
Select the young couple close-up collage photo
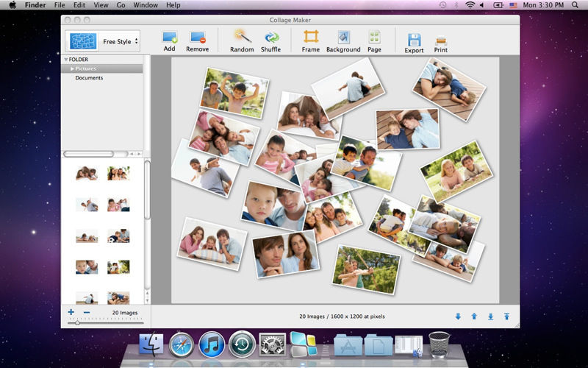pyautogui.click(x=286, y=253)
